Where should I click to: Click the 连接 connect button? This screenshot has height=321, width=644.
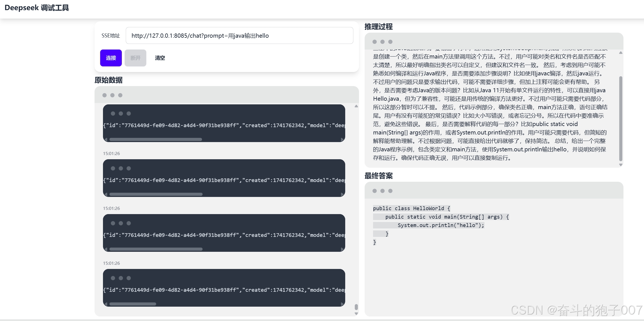(111, 58)
